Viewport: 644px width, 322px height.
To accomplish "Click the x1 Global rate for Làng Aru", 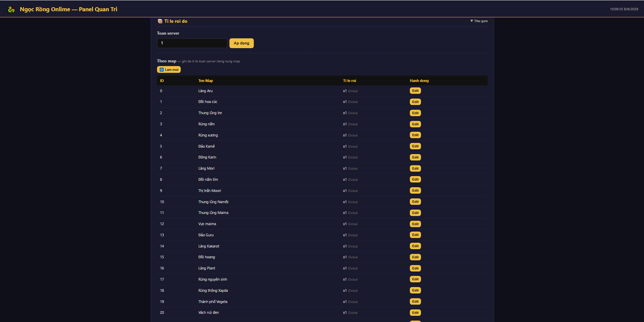I will (350, 91).
